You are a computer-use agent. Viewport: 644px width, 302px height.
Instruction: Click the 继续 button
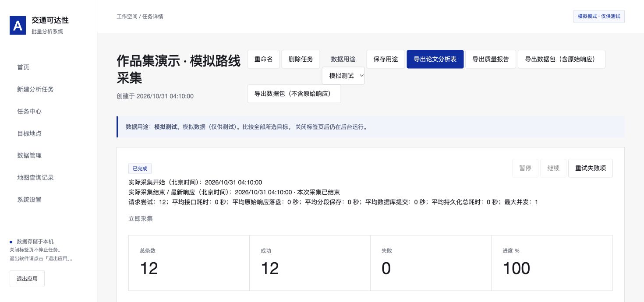[x=553, y=168]
